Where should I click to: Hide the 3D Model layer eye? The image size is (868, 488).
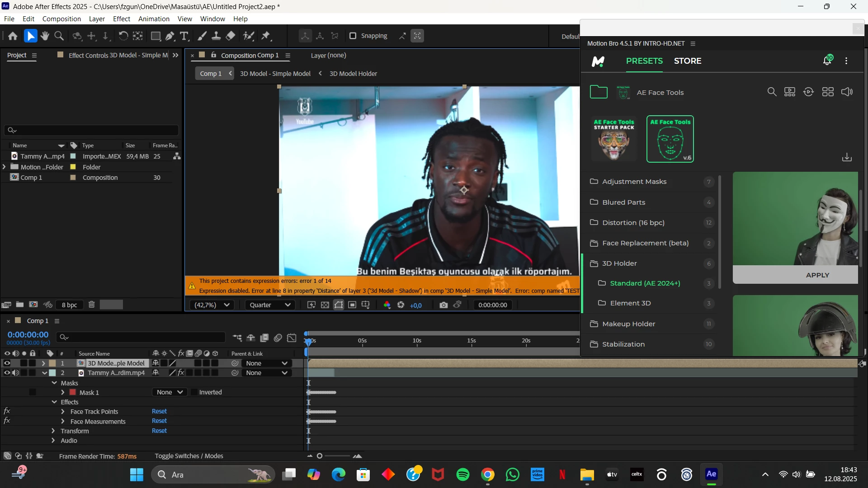(x=7, y=363)
